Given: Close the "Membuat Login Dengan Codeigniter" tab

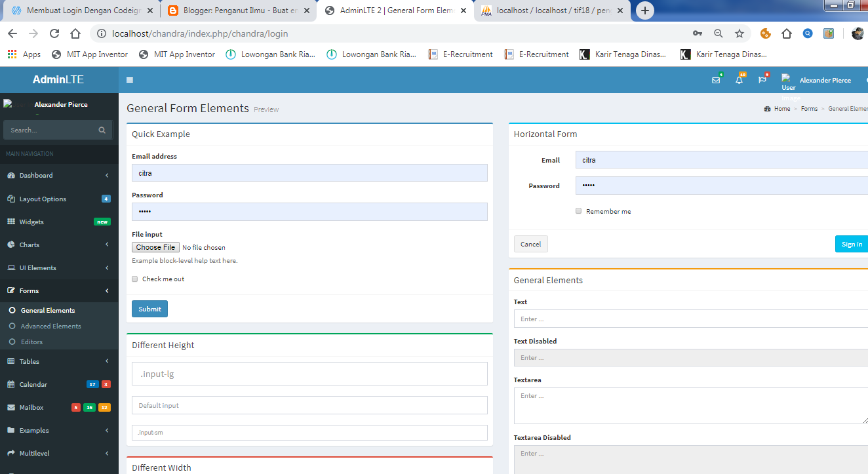Looking at the screenshot, I should tap(150, 10).
